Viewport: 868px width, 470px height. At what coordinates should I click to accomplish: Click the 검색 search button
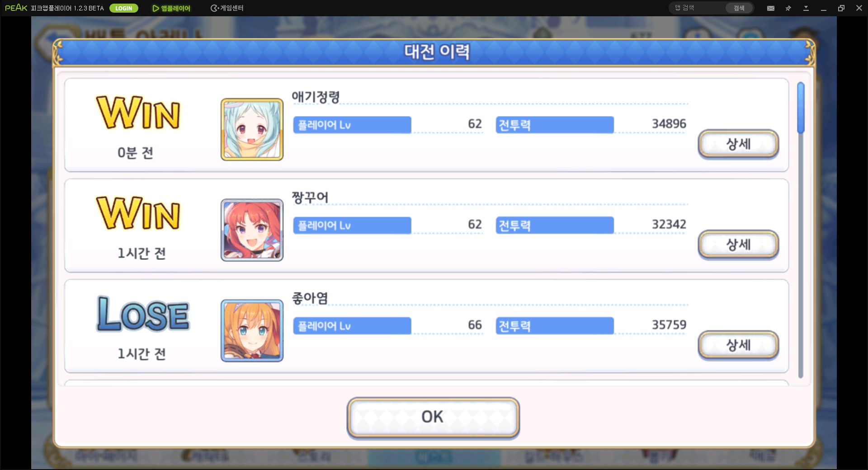(x=739, y=8)
